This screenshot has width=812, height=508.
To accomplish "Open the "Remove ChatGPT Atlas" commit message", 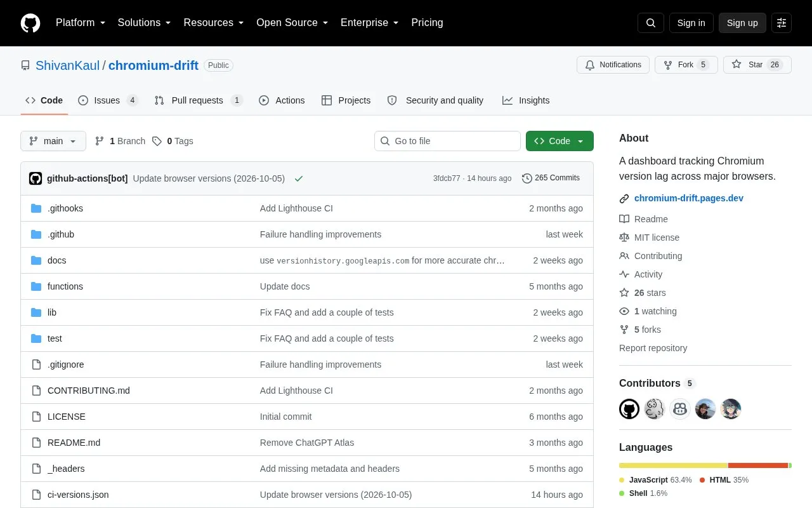I will click(x=307, y=443).
